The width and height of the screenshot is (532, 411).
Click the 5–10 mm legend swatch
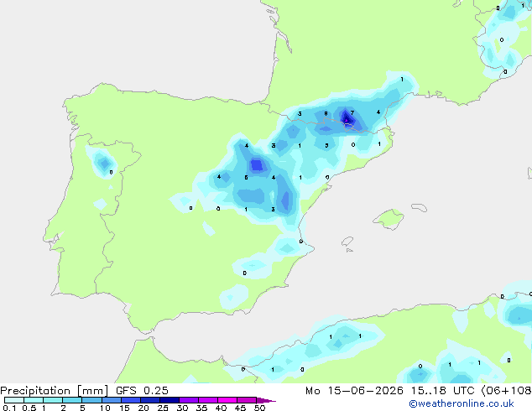91,400
